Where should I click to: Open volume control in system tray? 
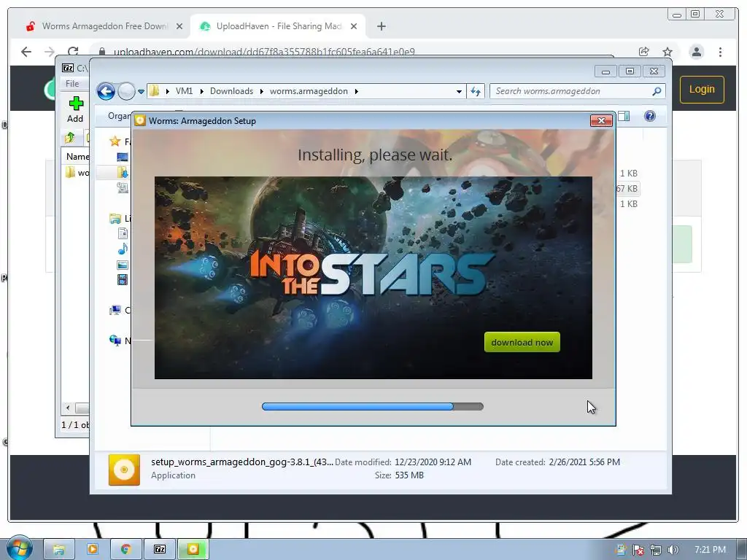click(x=673, y=550)
